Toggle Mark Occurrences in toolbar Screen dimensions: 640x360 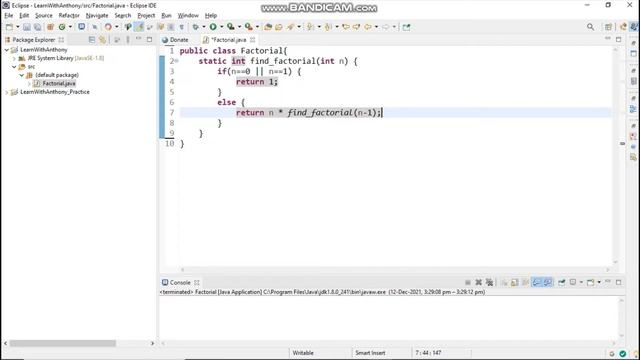[139, 27]
